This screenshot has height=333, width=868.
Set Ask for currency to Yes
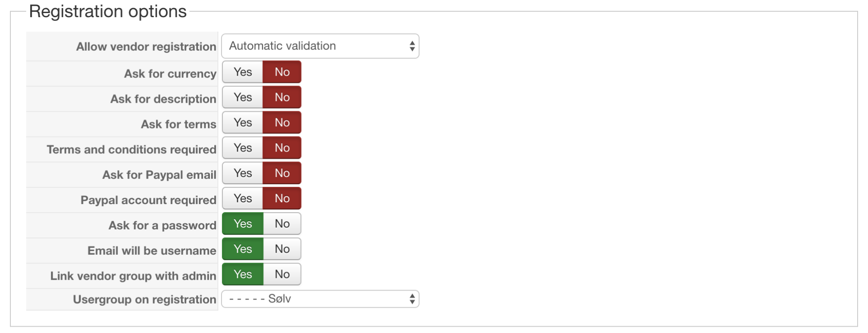243,72
